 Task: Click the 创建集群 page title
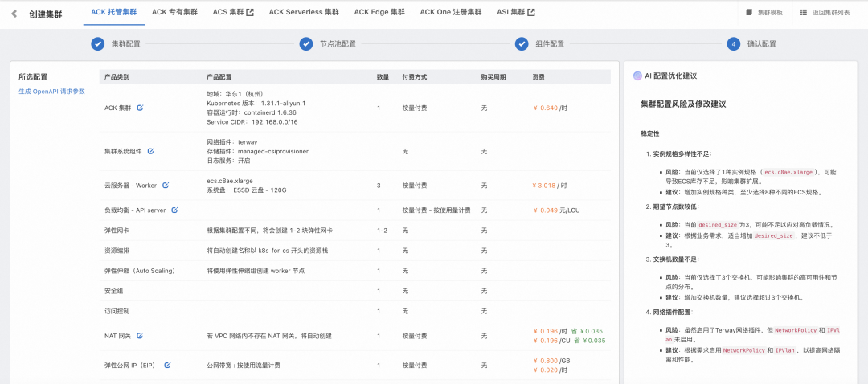[46, 14]
